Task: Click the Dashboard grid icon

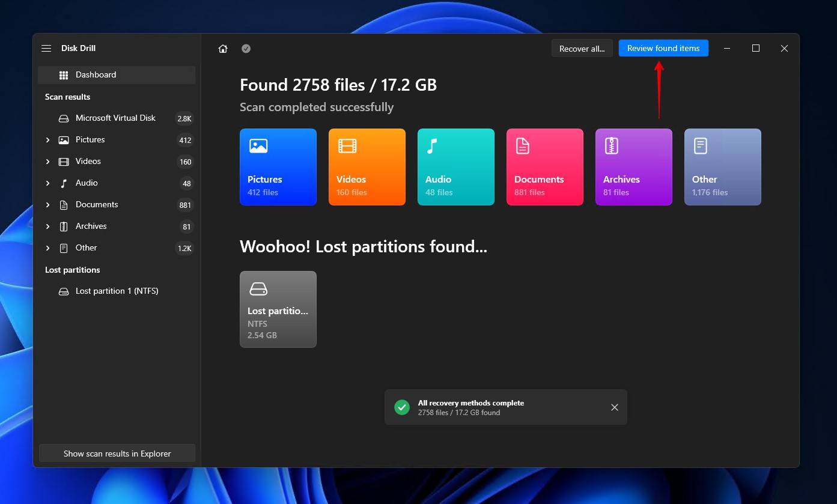Action: click(64, 75)
